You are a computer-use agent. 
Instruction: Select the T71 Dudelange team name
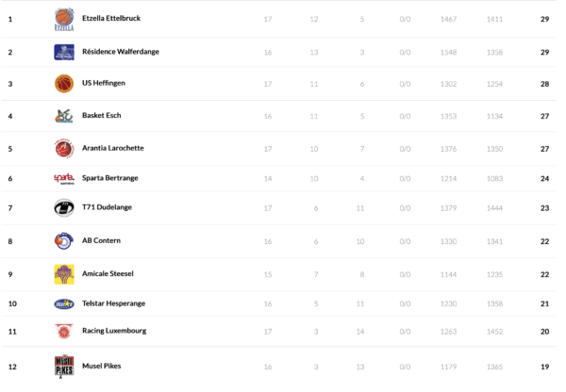(106, 208)
